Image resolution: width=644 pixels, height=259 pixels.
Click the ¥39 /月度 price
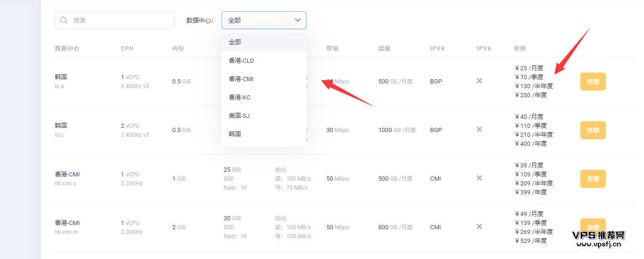point(529,165)
